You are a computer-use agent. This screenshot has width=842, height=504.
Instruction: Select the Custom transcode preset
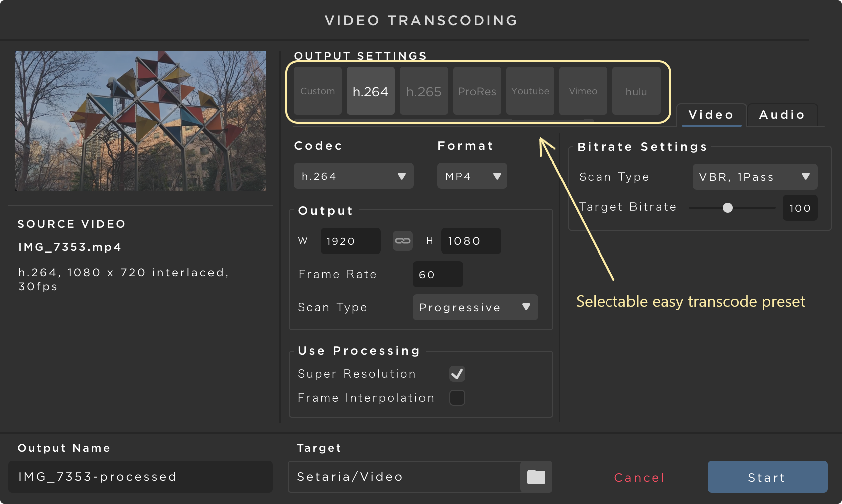pyautogui.click(x=318, y=91)
